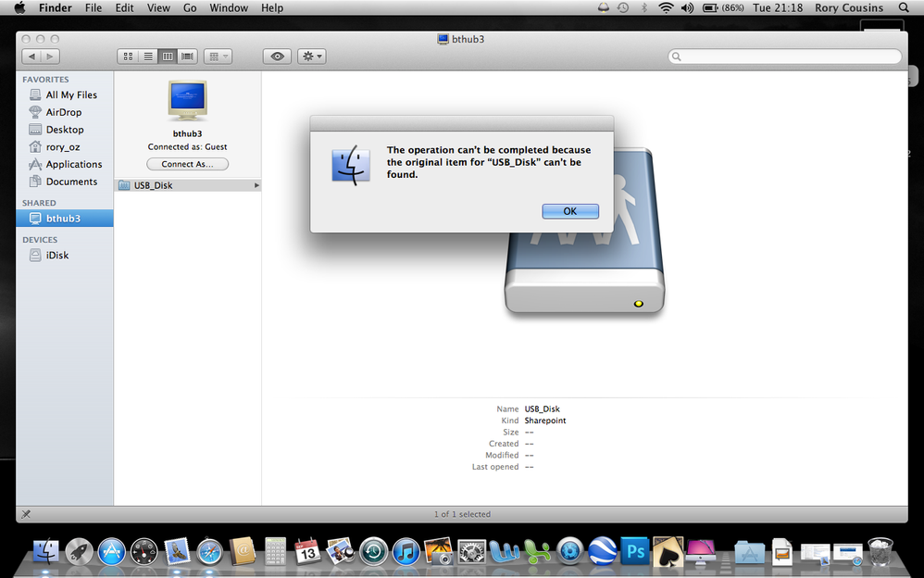Screen dimensions: 924x578
Task: Click OK in the error dialog
Action: click(x=569, y=211)
